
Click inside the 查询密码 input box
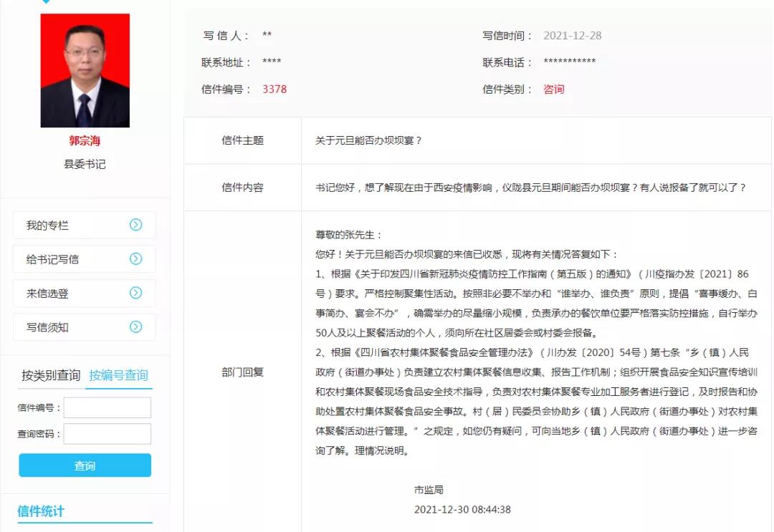(107, 433)
